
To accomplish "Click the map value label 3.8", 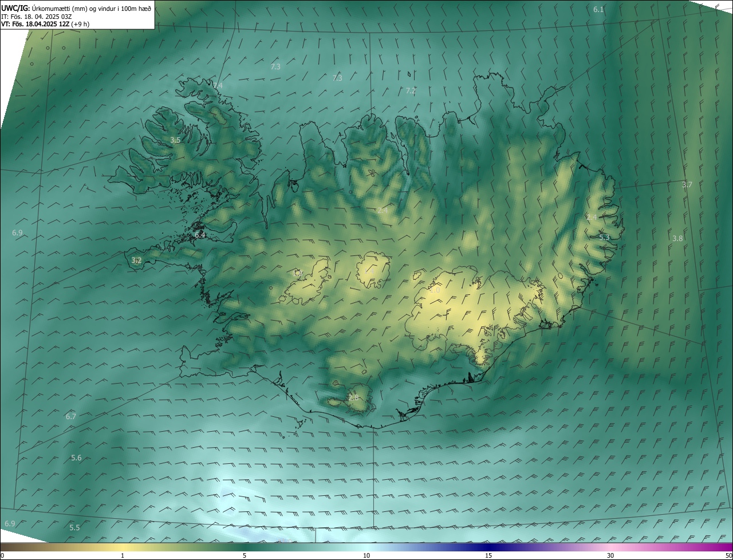I will click(677, 239).
